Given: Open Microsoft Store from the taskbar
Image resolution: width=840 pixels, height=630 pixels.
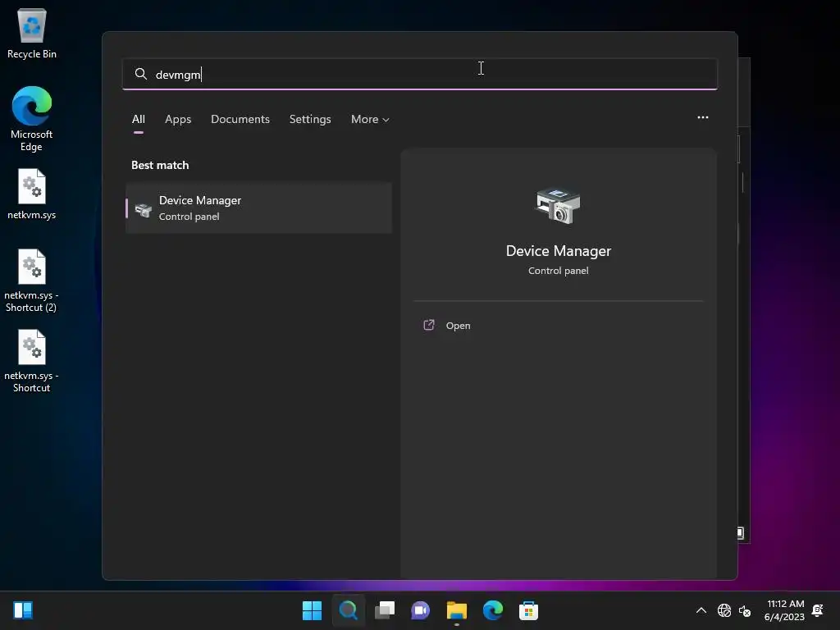Looking at the screenshot, I should (x=529, y=610).
